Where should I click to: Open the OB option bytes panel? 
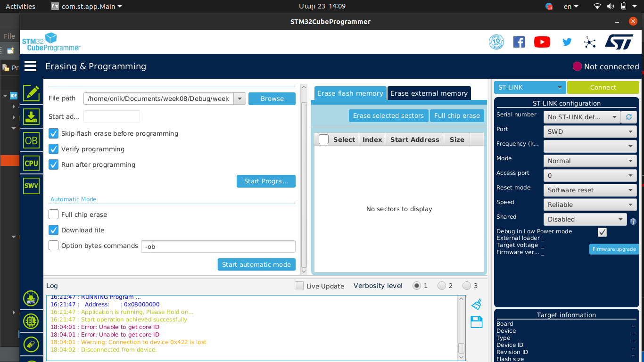point(31,140)
